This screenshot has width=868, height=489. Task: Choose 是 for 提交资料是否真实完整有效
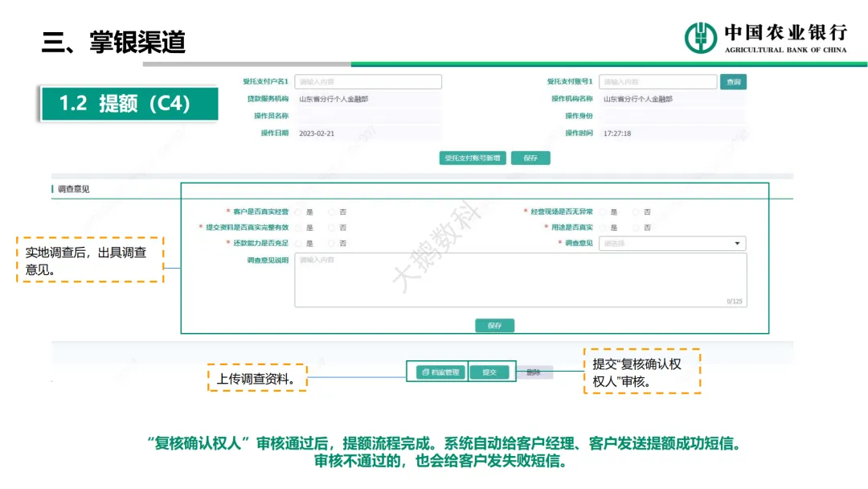pos(299,228)
